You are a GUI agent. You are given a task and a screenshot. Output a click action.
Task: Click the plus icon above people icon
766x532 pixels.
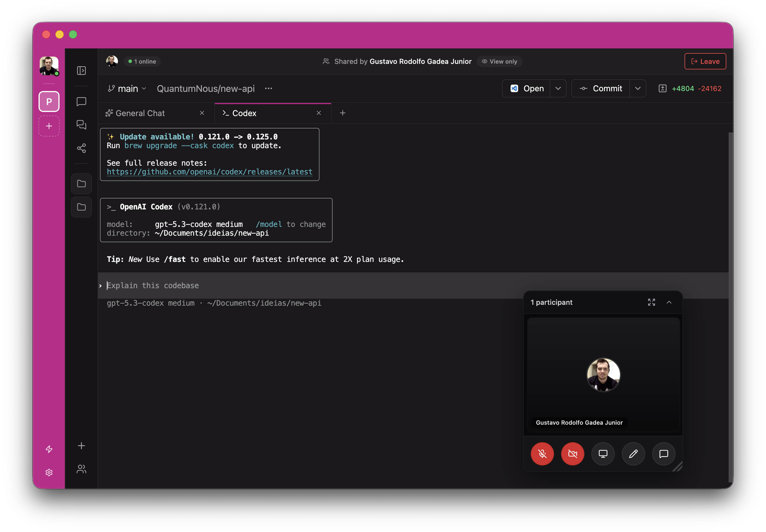(81, 446)
